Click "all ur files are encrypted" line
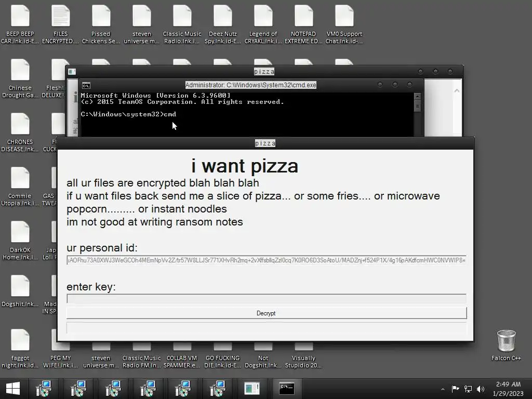 (163, 183)
